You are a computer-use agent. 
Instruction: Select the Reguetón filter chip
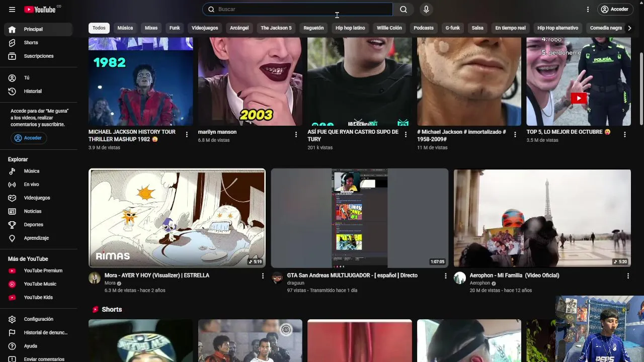[x=313, y=28]
